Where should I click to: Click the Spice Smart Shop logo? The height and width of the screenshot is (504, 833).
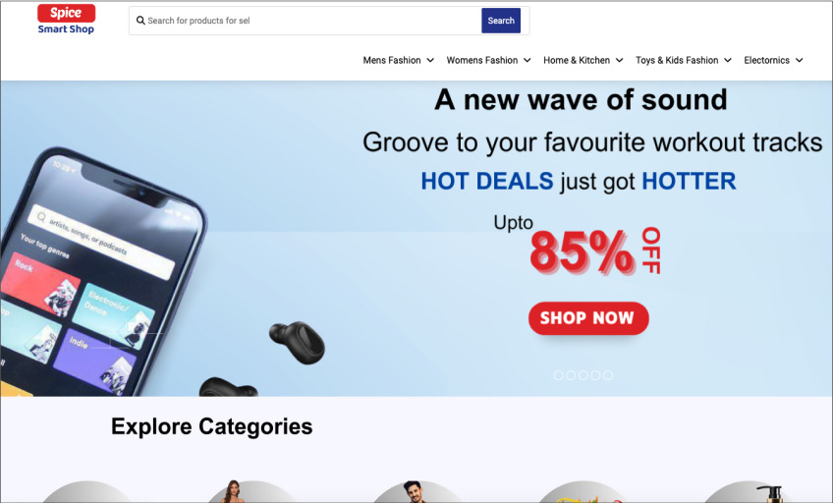coord(67,20)
